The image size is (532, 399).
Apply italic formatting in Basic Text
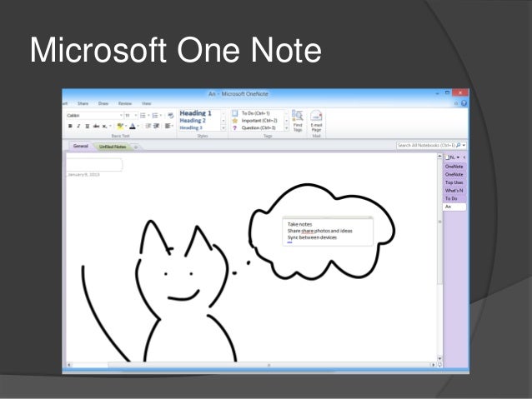78,126
